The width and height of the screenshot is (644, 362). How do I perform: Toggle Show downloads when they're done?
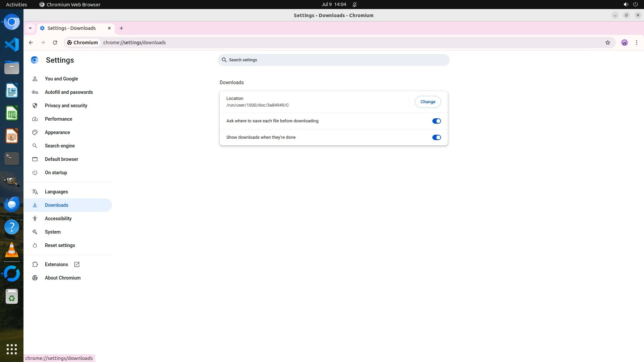click(436, 137)
